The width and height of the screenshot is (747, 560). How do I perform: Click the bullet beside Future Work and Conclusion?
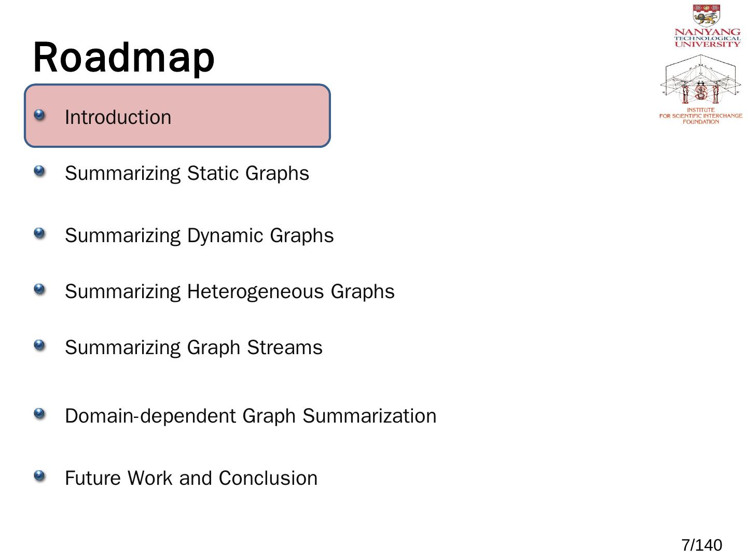(39, 475)
